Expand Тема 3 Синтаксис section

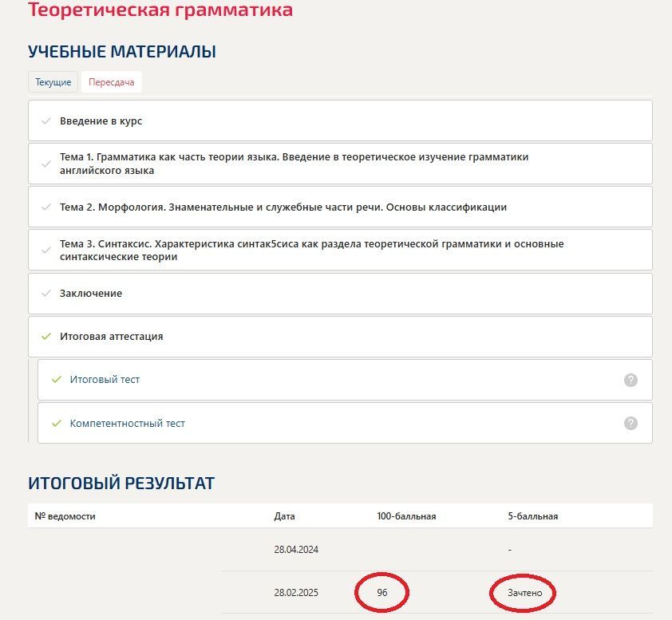click(x=340, y=250)
